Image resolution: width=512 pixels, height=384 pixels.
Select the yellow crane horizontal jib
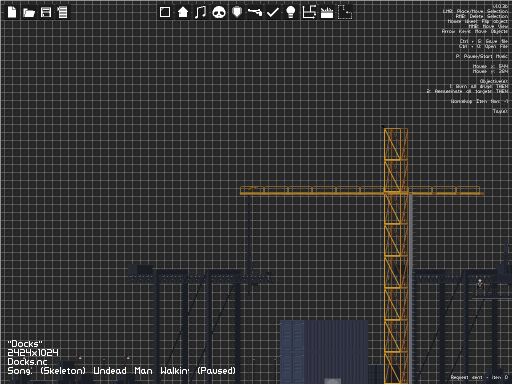[x=362, y=190]
